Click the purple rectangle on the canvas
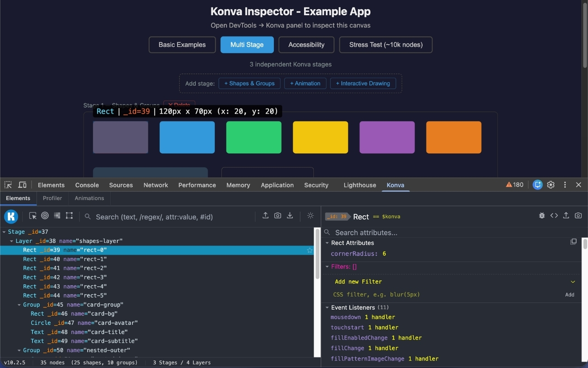The width and height of the screenshot is (588, 368). coord(387,137)
